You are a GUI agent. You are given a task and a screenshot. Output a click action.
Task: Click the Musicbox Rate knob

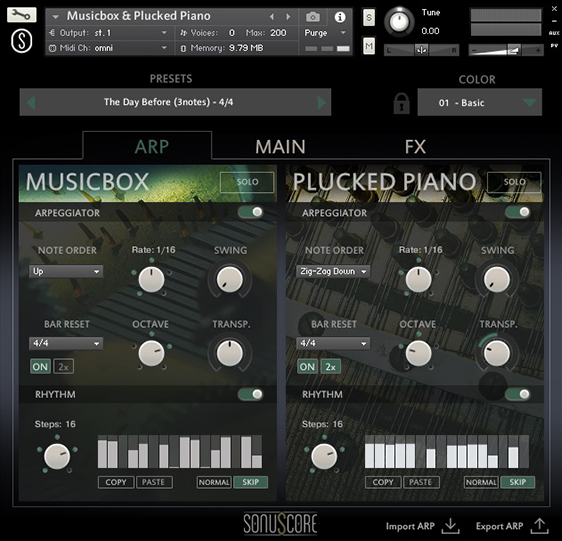(151, 279)
